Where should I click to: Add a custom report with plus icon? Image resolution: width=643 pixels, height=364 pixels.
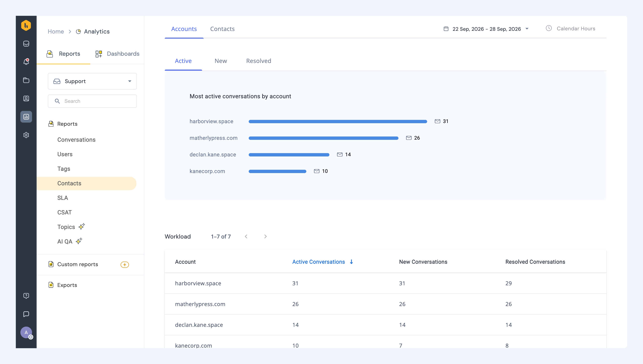click(125, 264)
